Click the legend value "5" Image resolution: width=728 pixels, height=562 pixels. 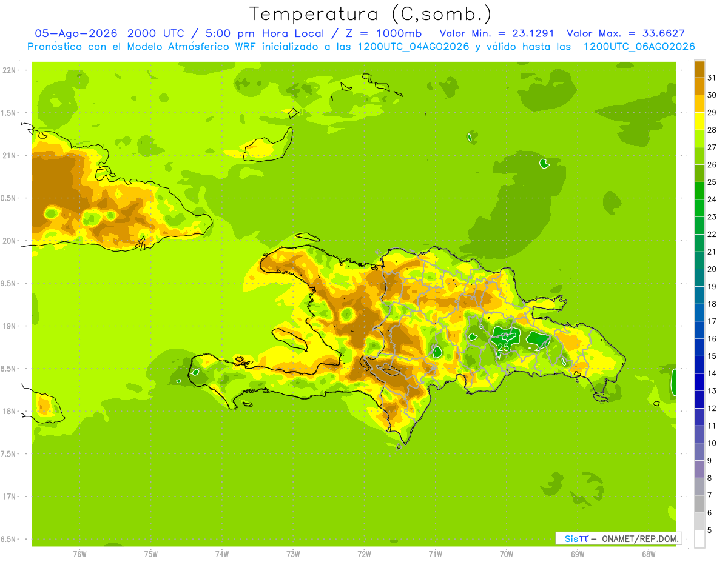coord(710,530)
